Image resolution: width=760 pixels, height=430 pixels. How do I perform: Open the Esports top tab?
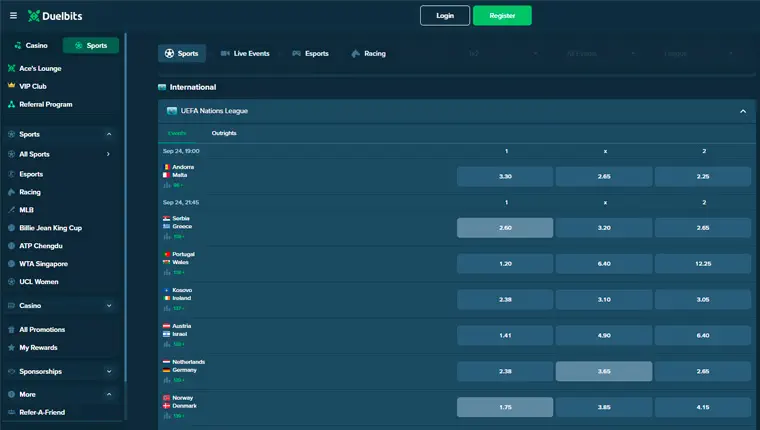coord(310,53)
